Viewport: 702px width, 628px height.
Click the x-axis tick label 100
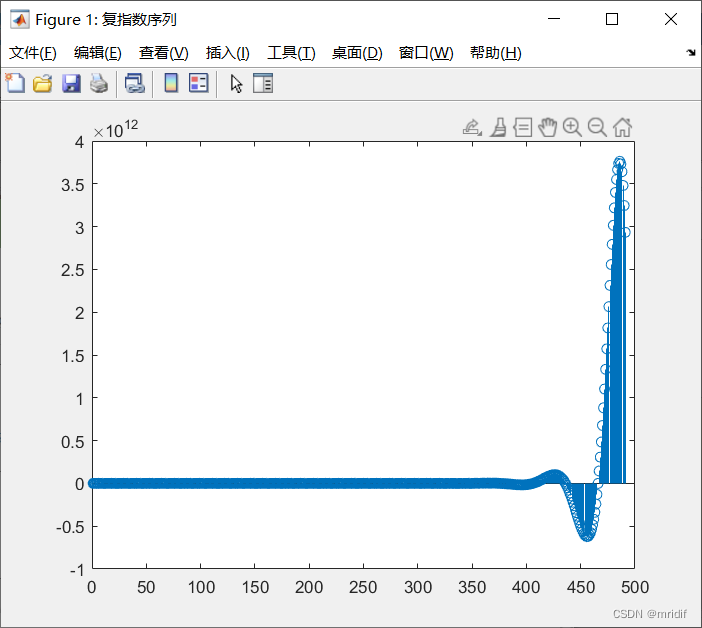point(201,587)
